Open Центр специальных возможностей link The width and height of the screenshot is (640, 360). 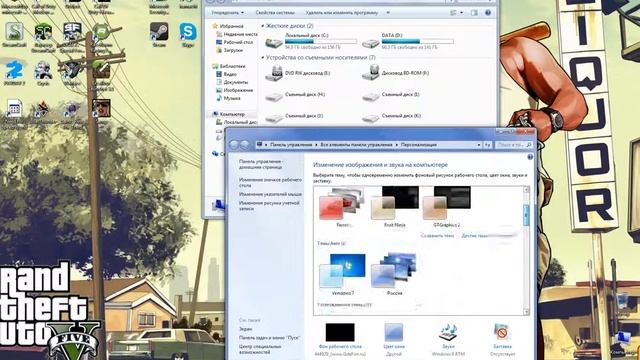pyautogui.click(x=260, y=349)
